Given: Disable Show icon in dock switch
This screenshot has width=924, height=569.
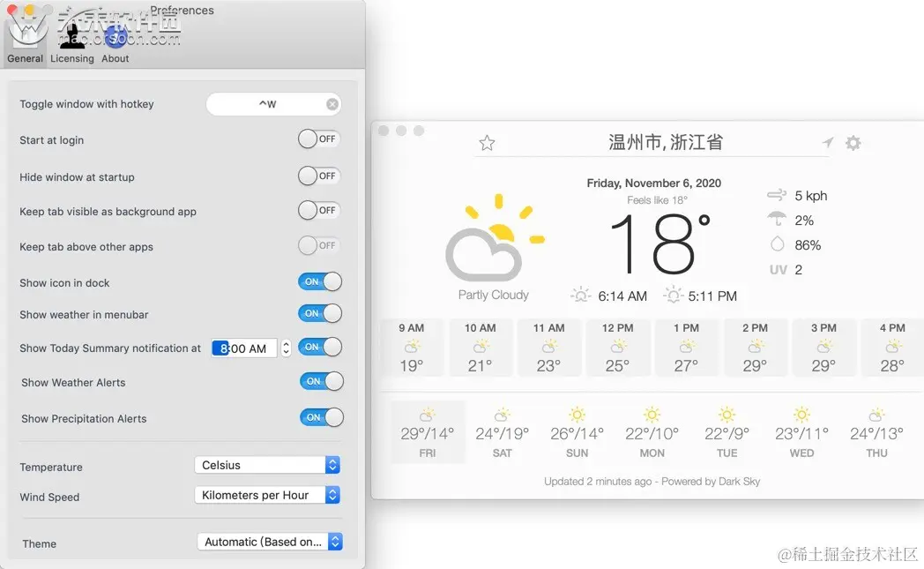Looking at the screenshot, I should pos(320,281).
